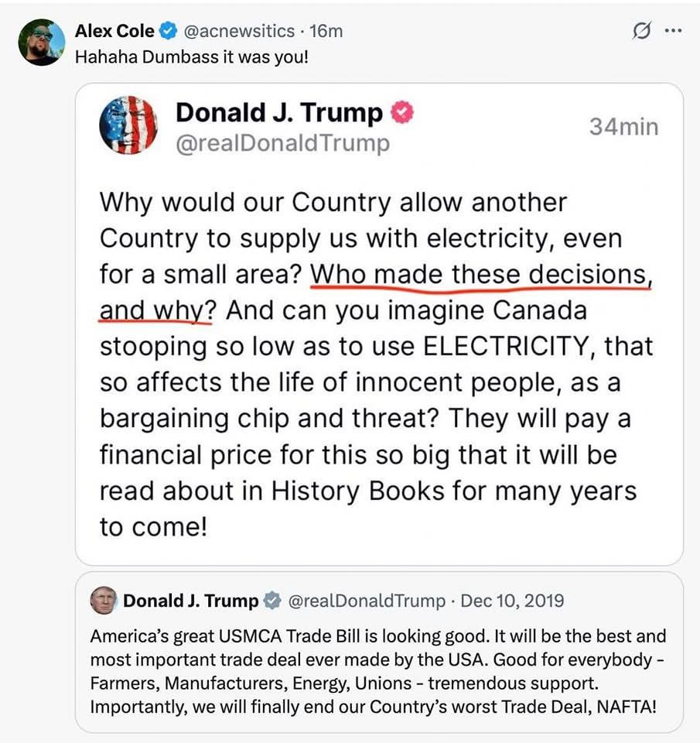700x743 pixels.
Task: Open the tweet's 16m timestamp
Action: coord(326,31)
